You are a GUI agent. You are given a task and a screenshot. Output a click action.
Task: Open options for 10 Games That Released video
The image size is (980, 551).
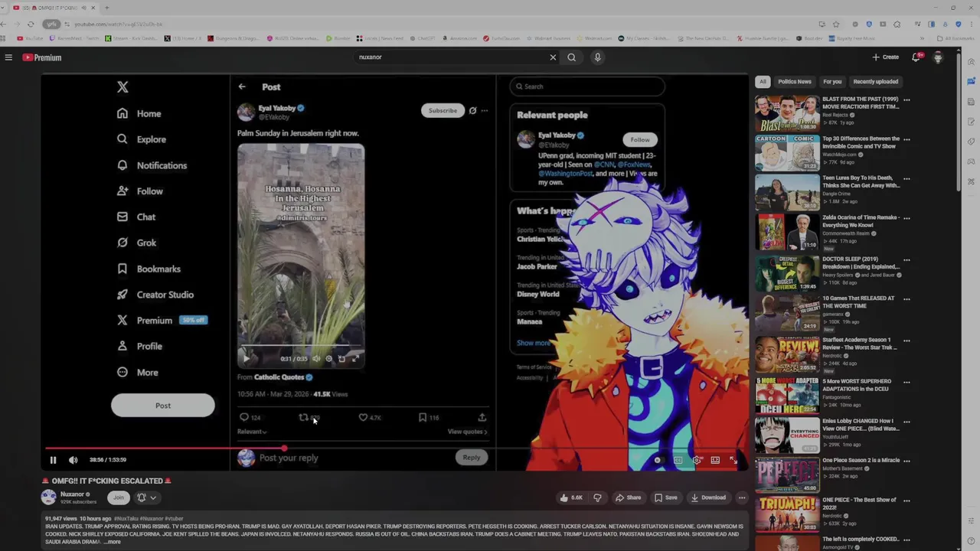point(906,299)
